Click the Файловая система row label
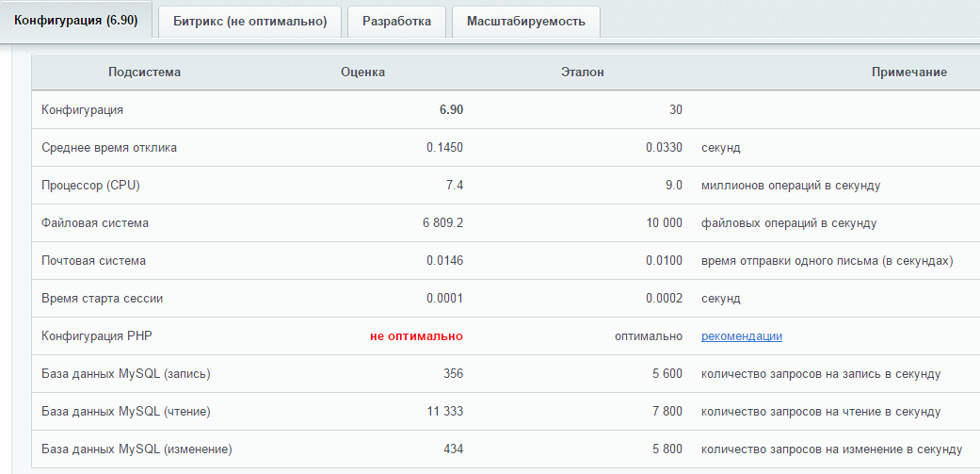This screenshot has width=980, height=474. tap(95, 223)
